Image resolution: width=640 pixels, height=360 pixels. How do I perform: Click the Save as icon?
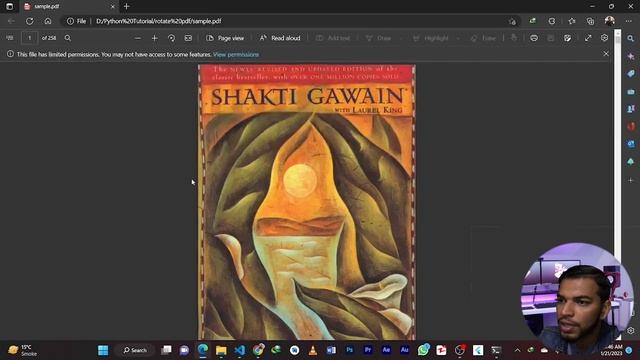coord(567,38)
